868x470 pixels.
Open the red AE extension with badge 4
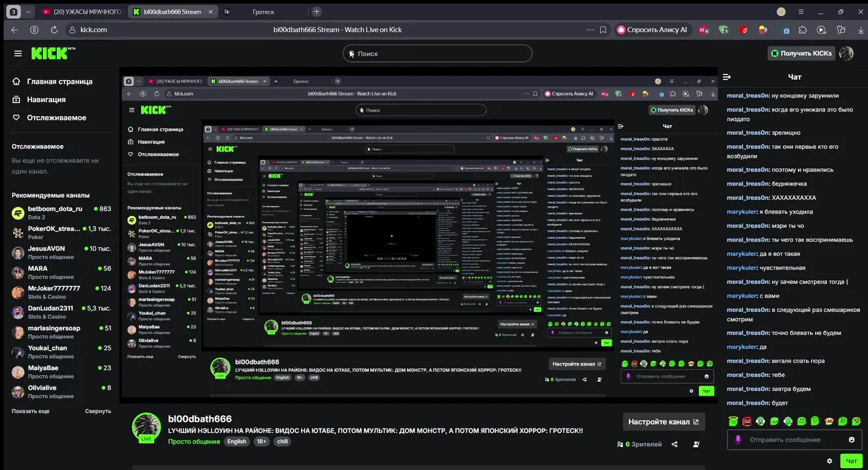[704, 29]
